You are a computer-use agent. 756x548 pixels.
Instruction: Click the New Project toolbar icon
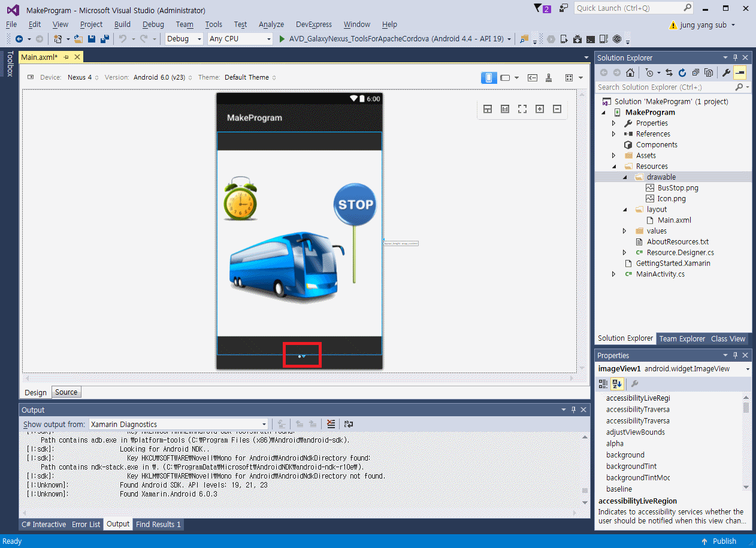coord(58,39)
